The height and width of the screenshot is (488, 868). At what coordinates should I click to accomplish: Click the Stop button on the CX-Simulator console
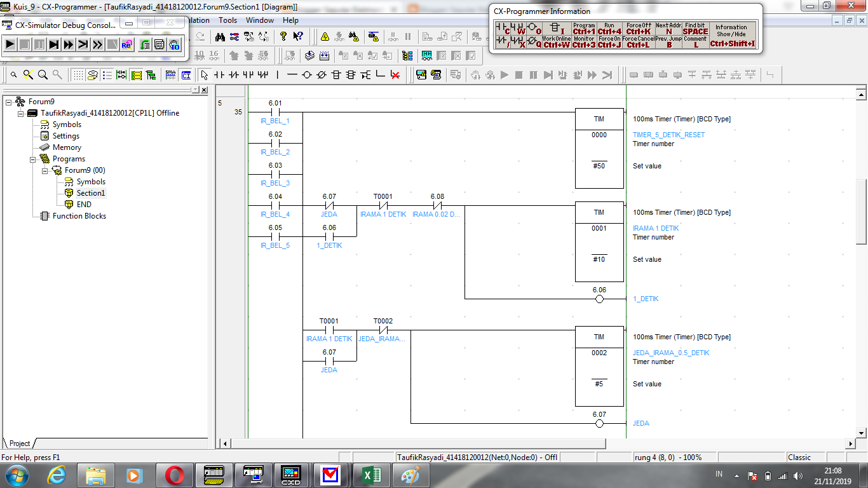pos(24,44)
